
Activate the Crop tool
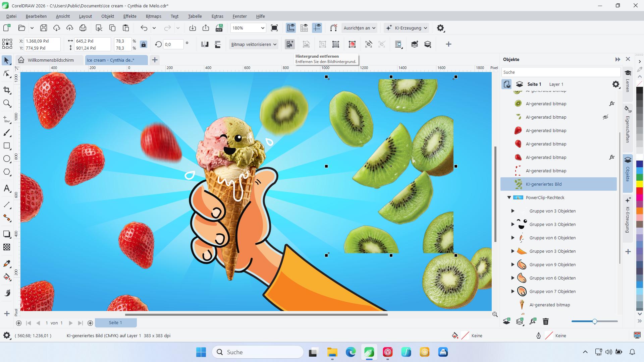coord(7,90)
